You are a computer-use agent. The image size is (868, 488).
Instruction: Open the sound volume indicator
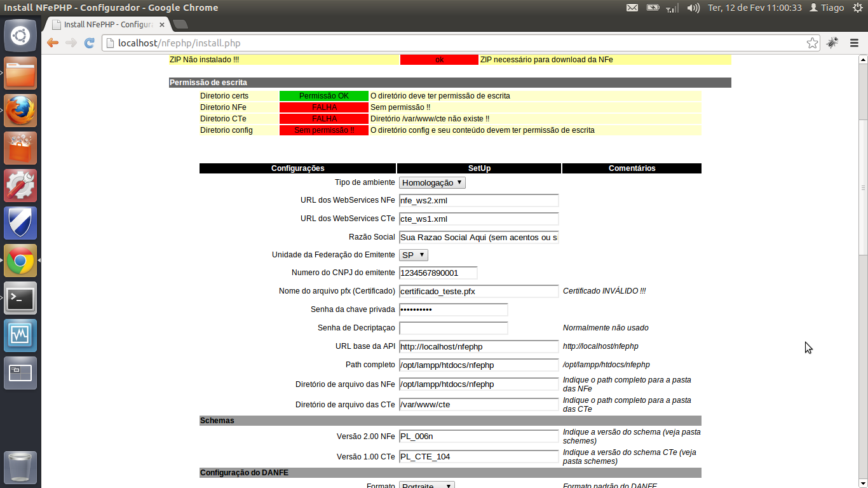coord(693,8)
